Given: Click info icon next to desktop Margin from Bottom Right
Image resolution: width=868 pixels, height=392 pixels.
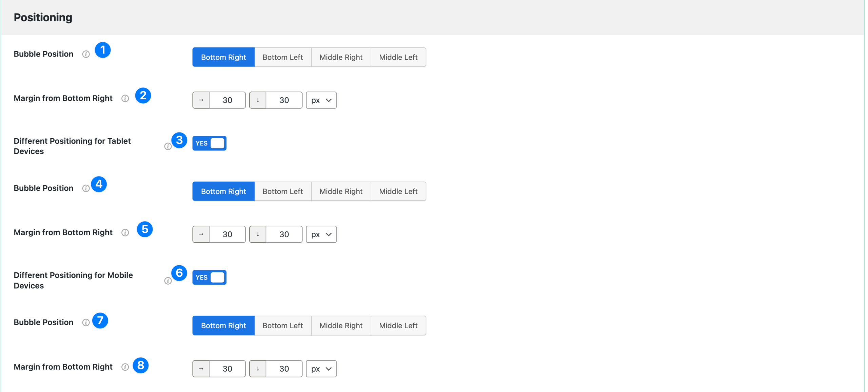Looking at the screenshot, I should coord(125,98).
